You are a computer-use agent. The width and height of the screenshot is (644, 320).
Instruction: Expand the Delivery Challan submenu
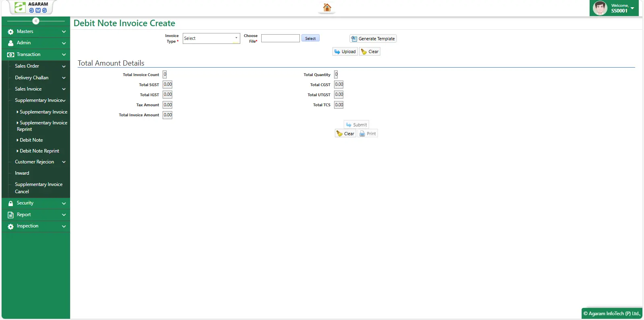64,78
